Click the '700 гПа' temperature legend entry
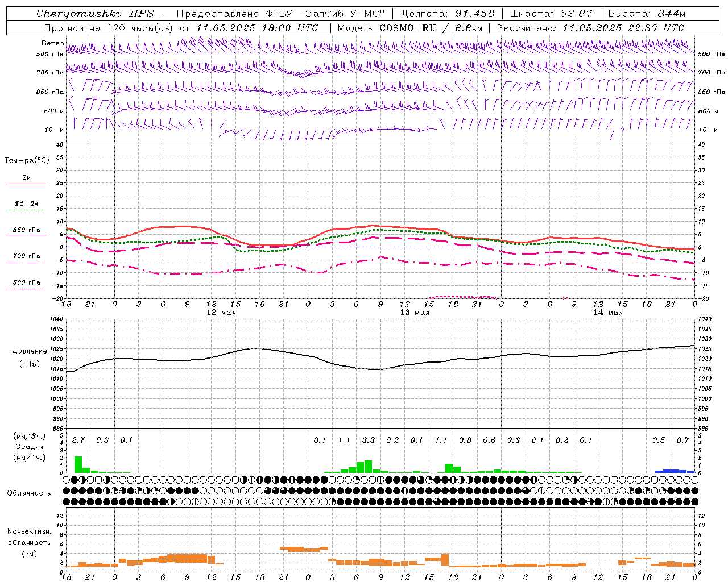 pyautogui.click(x=27, y=256)
